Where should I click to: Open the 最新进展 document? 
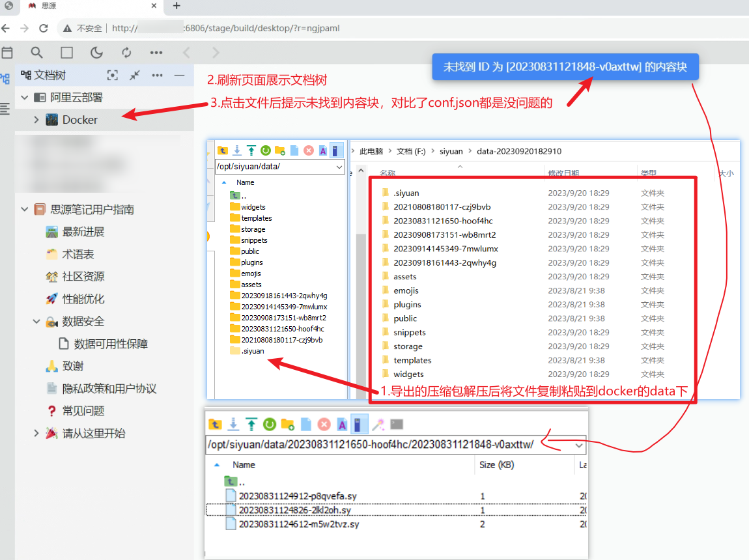point(83,232)
